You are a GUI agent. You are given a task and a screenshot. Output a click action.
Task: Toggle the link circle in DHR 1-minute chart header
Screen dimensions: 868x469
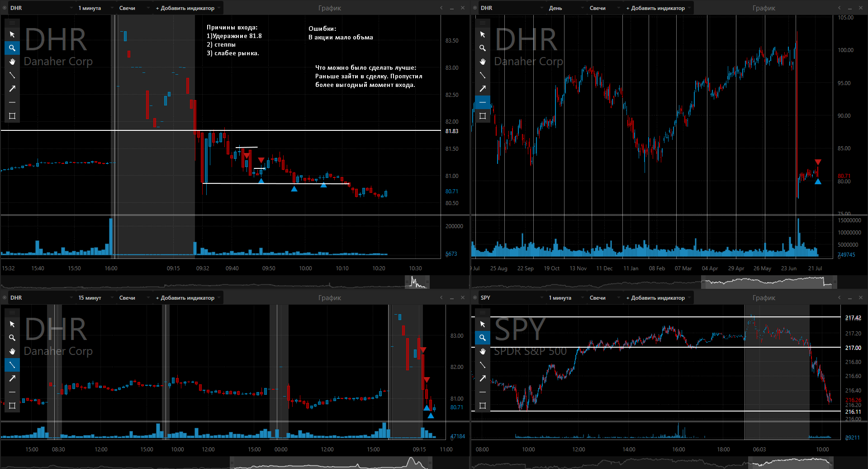[x=5, y=8]
